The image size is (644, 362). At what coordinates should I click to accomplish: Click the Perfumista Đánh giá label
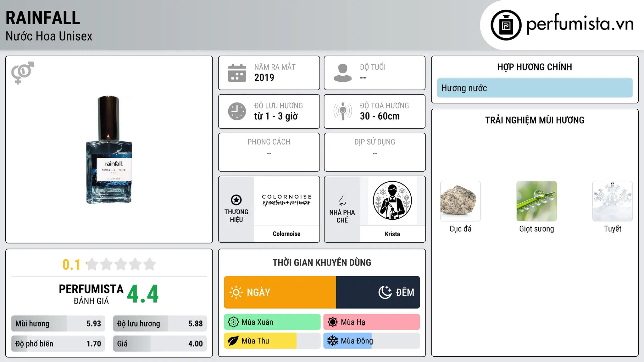click(x=91, y=294)
